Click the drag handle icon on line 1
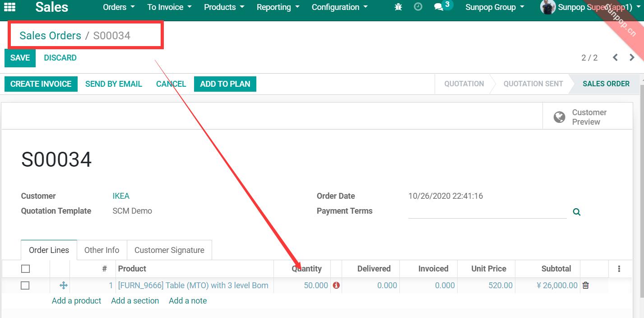644x318 pixels. click(x=63, y=285)
